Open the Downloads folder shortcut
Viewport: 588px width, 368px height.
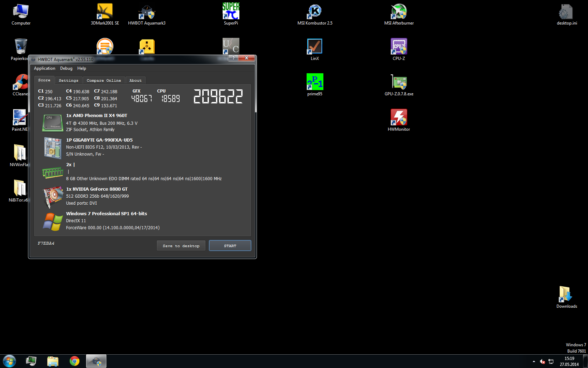click(x=567, y=297)
